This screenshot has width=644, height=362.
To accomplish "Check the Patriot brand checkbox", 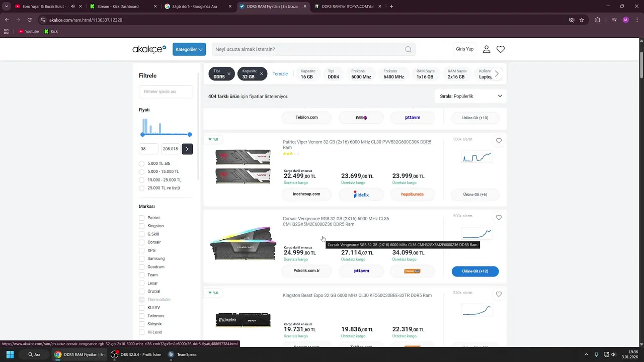I will [141, 218].
